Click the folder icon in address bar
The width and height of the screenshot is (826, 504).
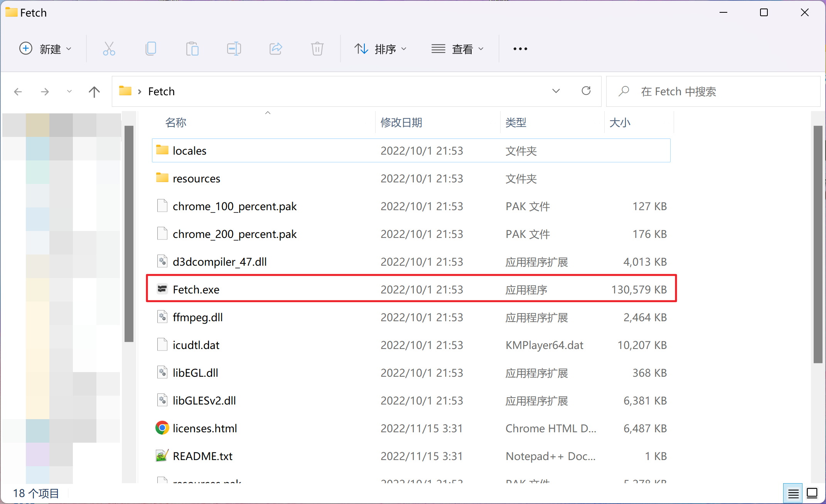125,91
